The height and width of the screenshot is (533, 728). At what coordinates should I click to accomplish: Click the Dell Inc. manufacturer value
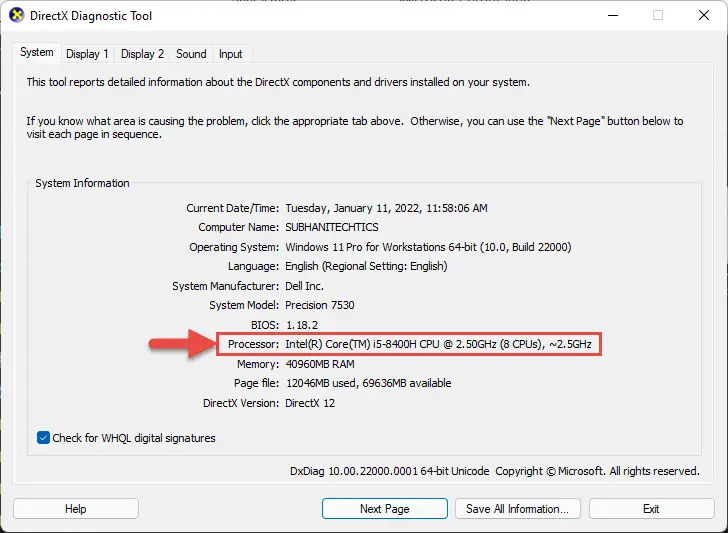(x=305, y=286)
